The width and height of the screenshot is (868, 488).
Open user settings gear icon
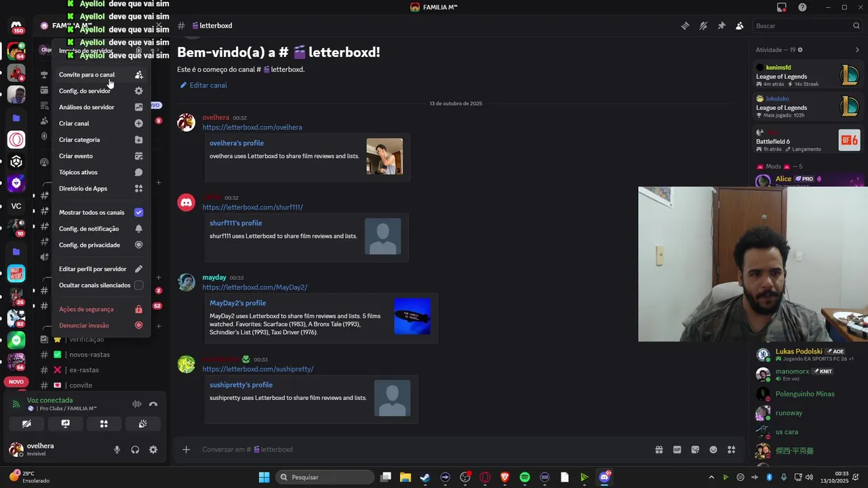point(153,449)
